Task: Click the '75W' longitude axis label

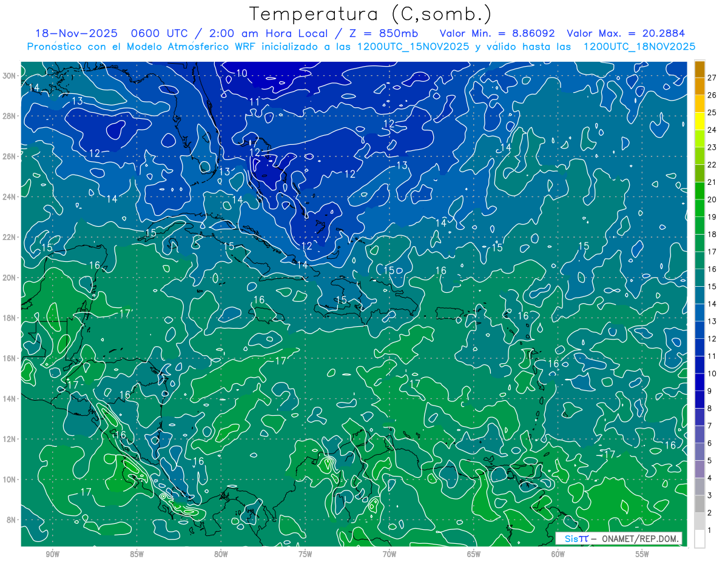Action: [305, 554]
